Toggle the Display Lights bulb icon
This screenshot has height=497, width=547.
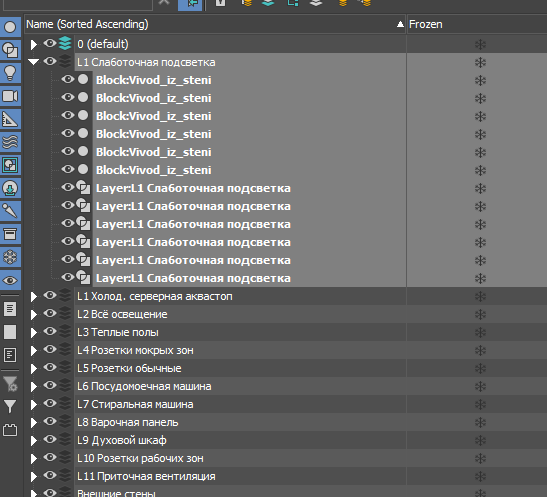click(10, 73)
